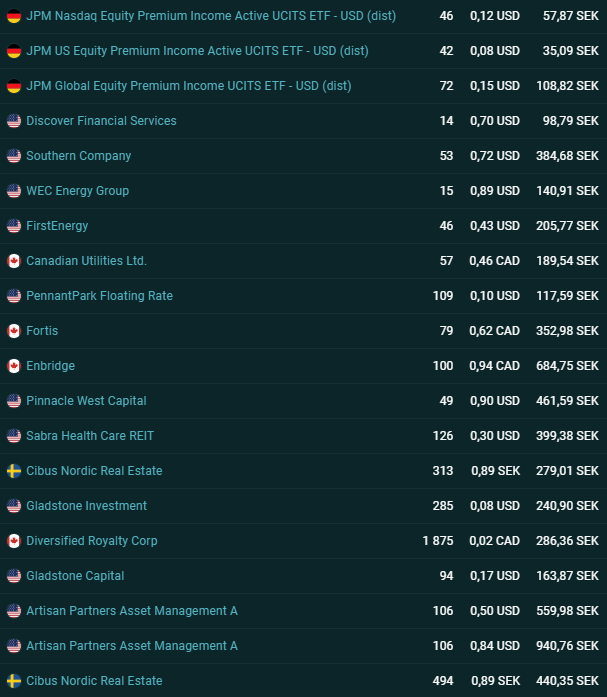The height and width of the screenshot is (697, 607).
Task: Open Enbridge link
Action: 51,366
